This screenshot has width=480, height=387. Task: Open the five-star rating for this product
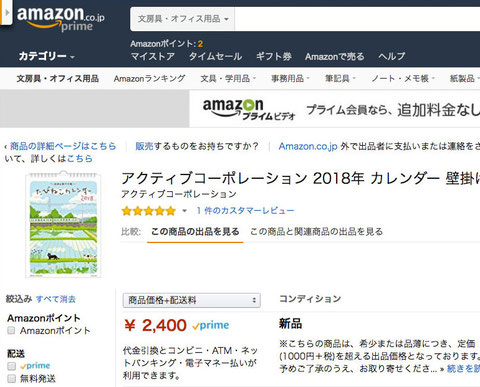149,211
